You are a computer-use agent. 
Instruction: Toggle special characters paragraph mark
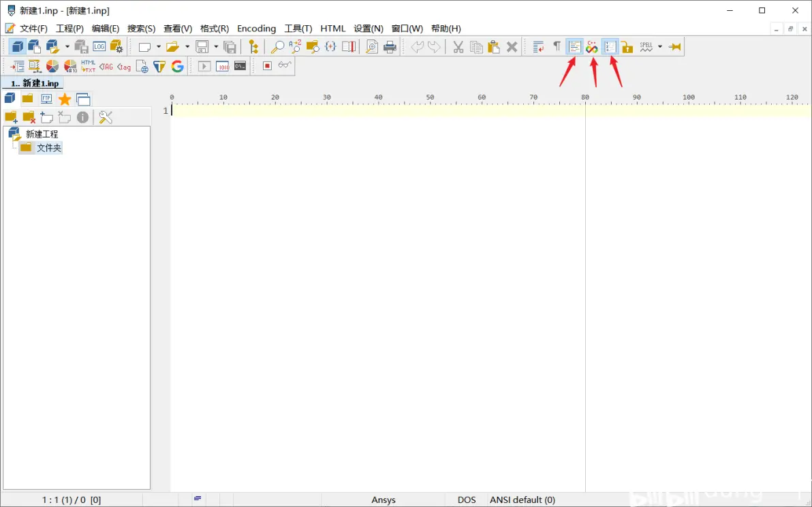tap(557, 46)
